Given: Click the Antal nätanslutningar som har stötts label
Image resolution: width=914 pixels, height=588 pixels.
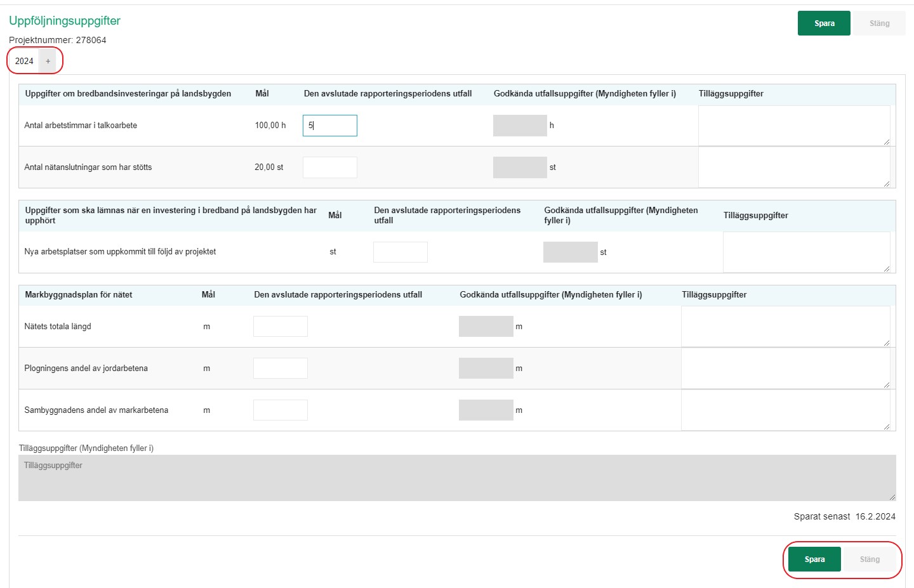Looking at the screenshot, I should (88, 167).
